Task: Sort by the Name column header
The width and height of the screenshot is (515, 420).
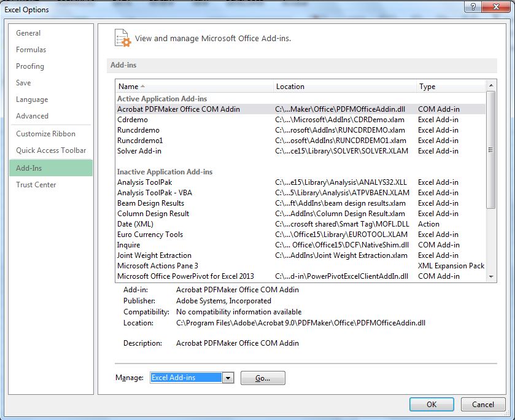Action: point(195,87)
